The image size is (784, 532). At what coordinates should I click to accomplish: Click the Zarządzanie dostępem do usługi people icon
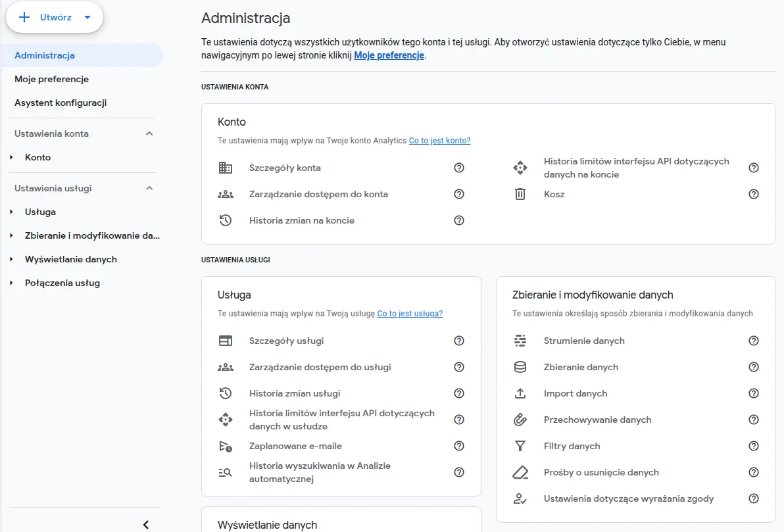(226, 367)
